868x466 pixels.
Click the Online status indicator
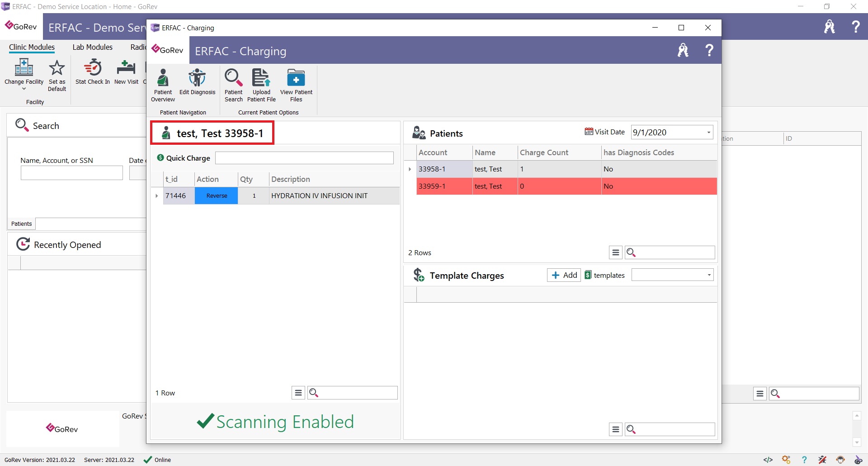click(x=157, y=460)
